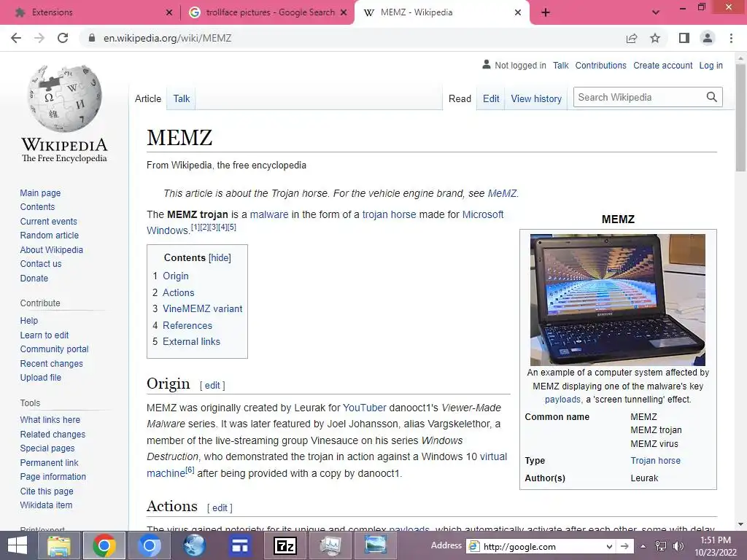The image size is (747, 560).
Task: Open the volume speaker tray icon
Action: tap(678, 546)
